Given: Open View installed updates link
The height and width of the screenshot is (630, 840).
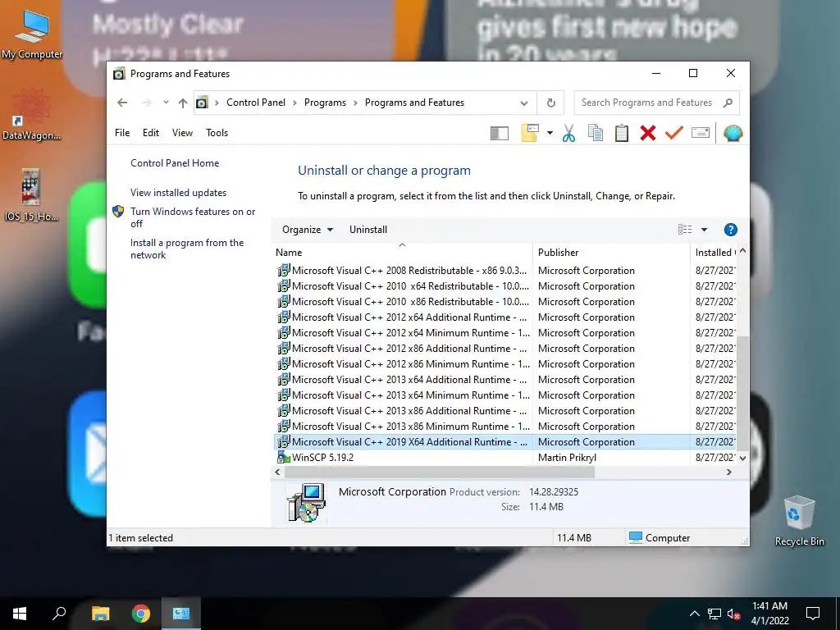Looking at the screenshot, I should 178,192.
